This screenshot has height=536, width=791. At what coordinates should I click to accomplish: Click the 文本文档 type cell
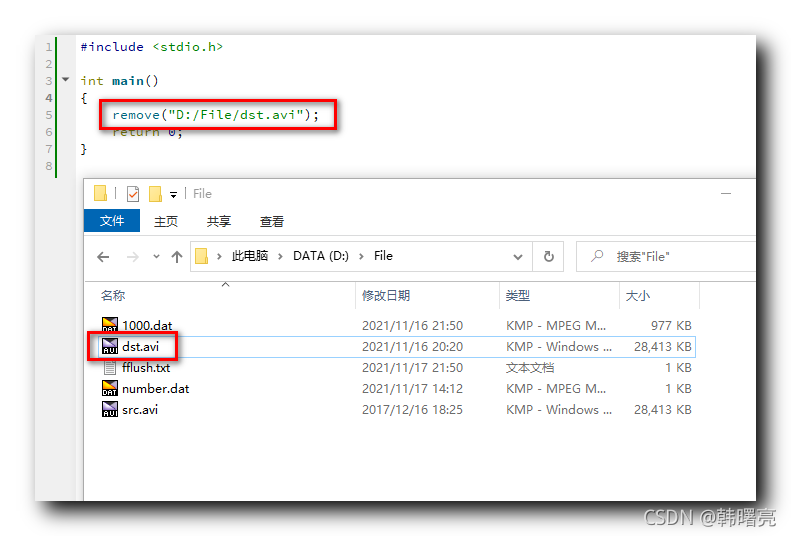[530, 368]
